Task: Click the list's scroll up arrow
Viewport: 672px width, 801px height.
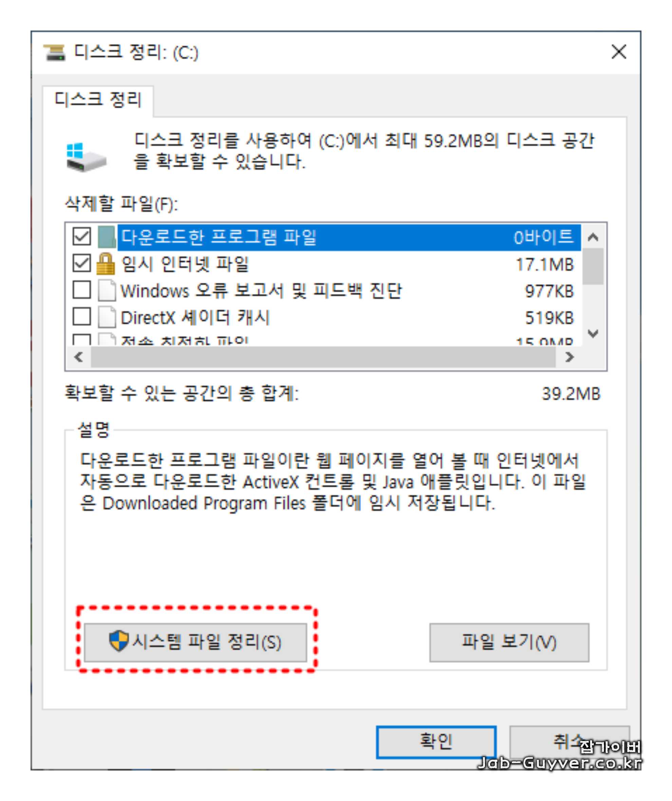Action: 593,237
